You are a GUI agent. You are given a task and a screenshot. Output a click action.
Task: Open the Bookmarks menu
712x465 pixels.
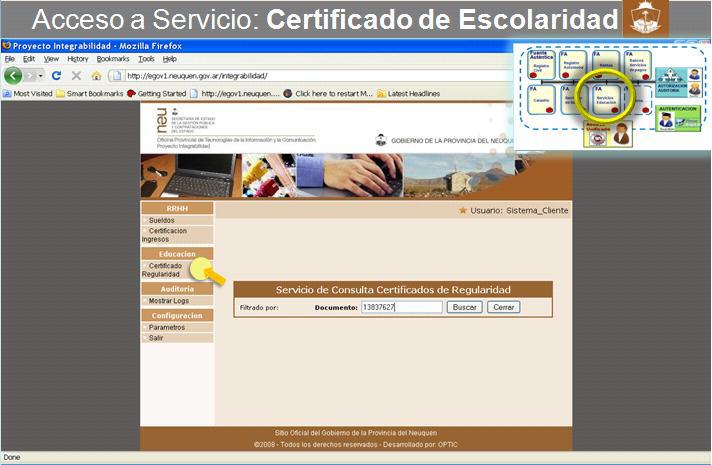pos(113,59)
